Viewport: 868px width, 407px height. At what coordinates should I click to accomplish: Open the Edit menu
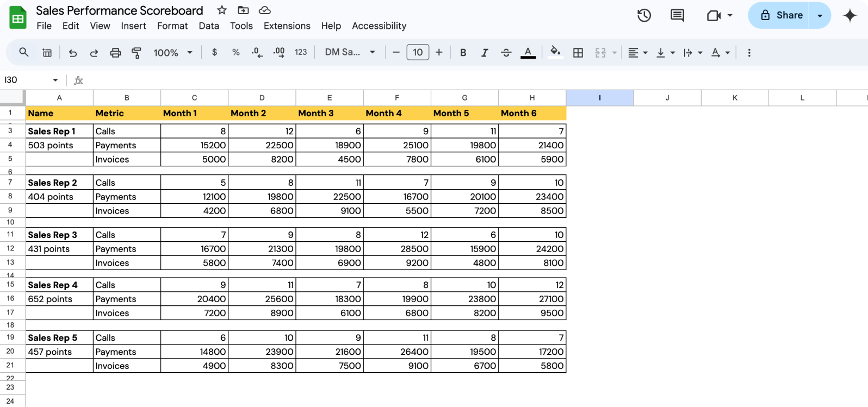pyautogui.click(x=71, y=26)
